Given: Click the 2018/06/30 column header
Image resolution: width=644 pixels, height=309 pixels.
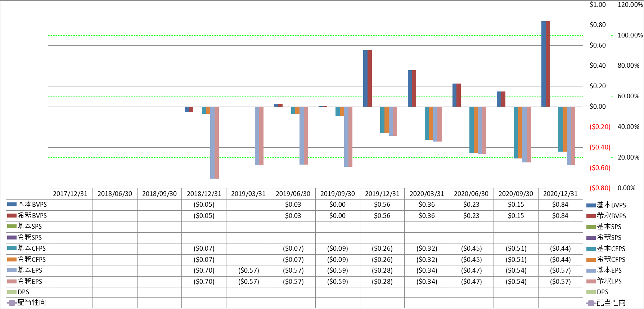Looking at the screenshot, I should [115, 193].
